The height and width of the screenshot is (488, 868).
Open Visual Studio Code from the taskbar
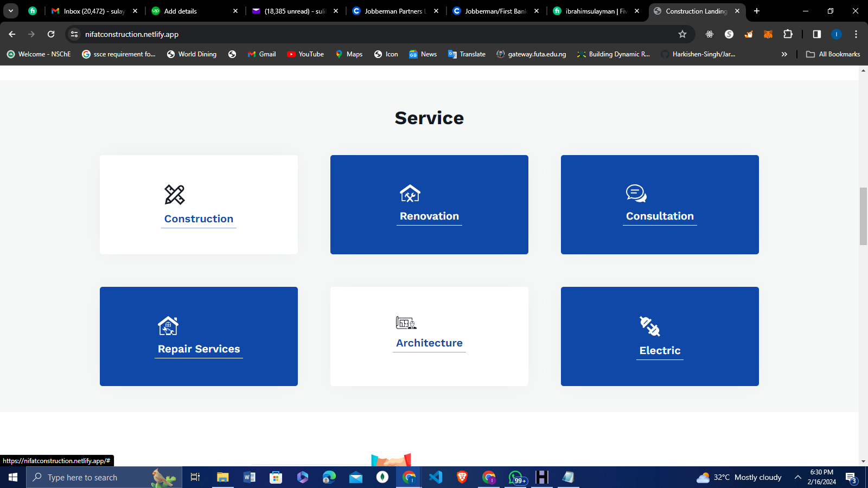[436, 477]
